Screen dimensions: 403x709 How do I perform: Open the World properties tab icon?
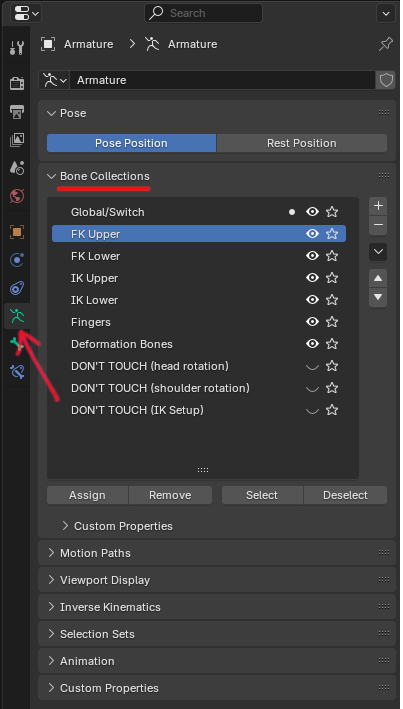(x=17, y=196)
